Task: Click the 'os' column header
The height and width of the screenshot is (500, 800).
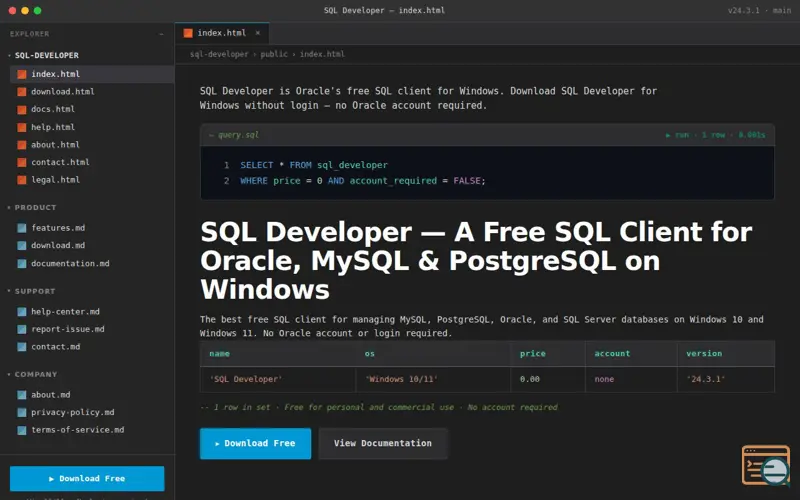Action: pyautogui.click(x=433, y=354)
